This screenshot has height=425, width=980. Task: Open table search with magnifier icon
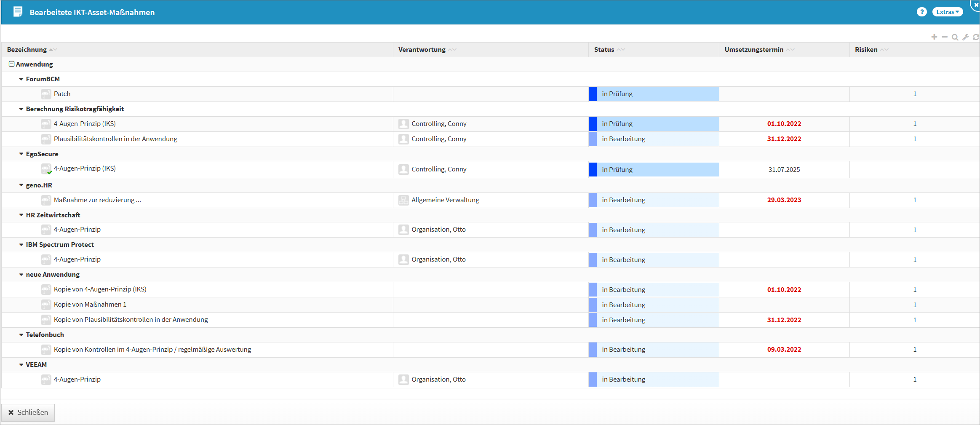point(955,37)
